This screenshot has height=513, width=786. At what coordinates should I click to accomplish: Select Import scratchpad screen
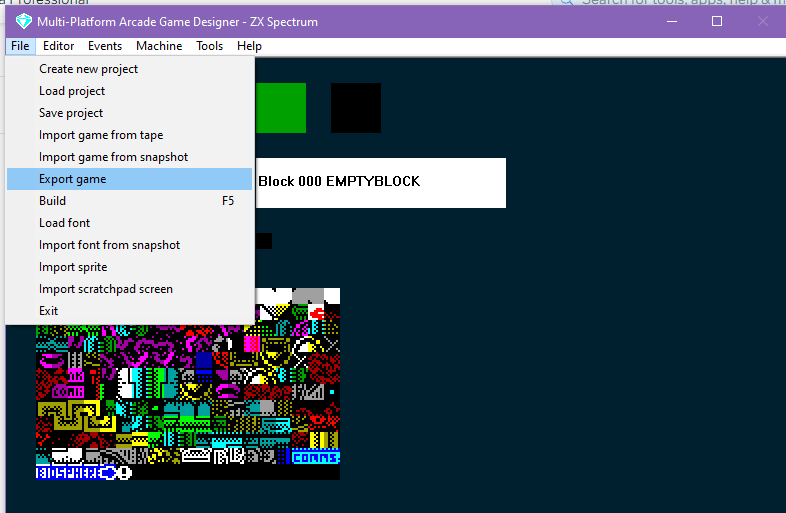129,289
